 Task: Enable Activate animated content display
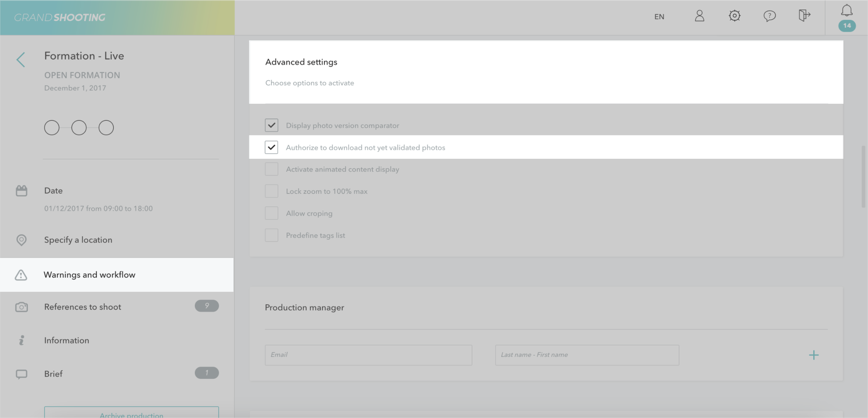271,169
